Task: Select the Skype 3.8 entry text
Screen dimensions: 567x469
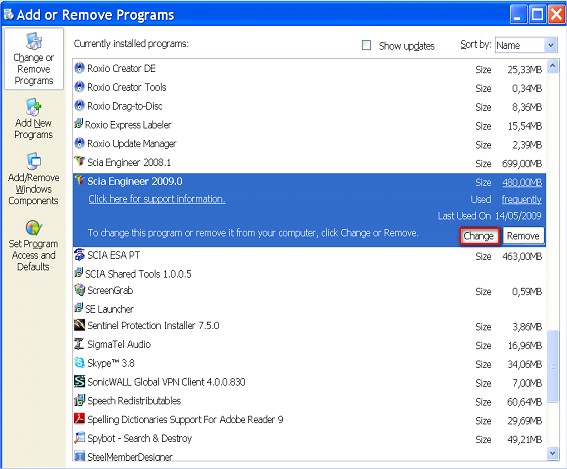Action: [x=111, y=363]
